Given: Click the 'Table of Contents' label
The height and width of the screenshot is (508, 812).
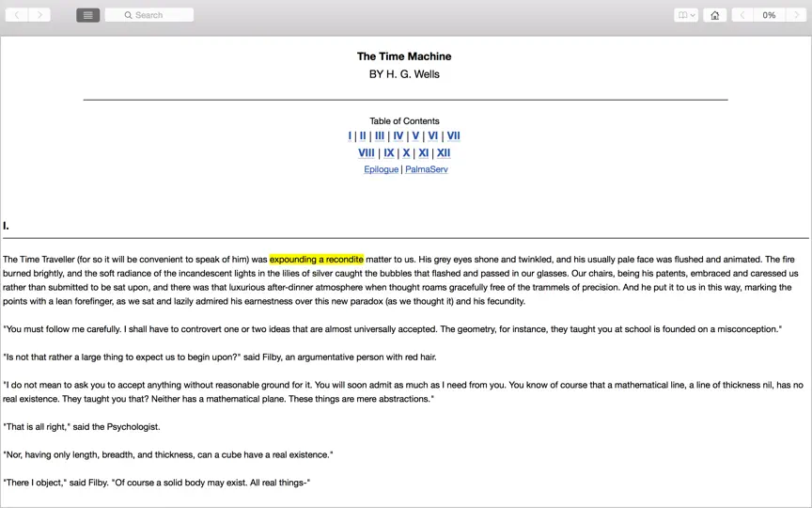Looking at the screenshot, I should (404, 120).
